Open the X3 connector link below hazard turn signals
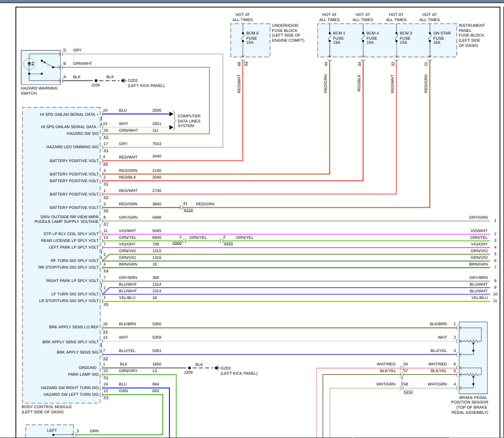This screenshot has height=438, width=504. [x=106, y=397]
